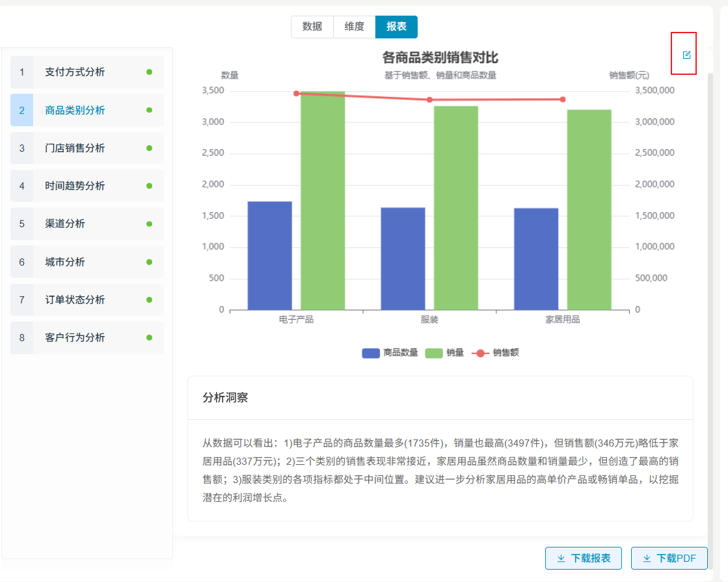Click the green status dot for 支付方式分析
The width and height of the screenshot is (728, 582).
[x=149, y=72]
